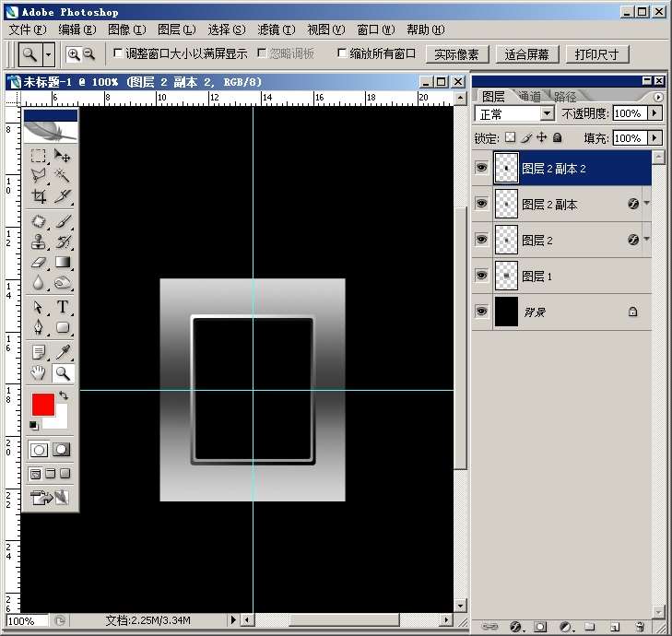Image resolution: width=672 pixels, height=636 pixels.
Task: Select the Healing Brush tool
Action: click(39, 221)
